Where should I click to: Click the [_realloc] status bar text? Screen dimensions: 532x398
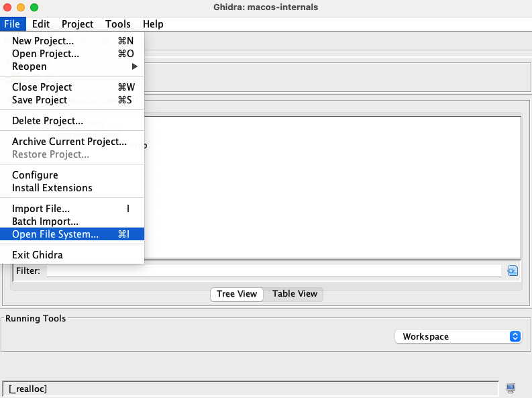coord(28,389)
